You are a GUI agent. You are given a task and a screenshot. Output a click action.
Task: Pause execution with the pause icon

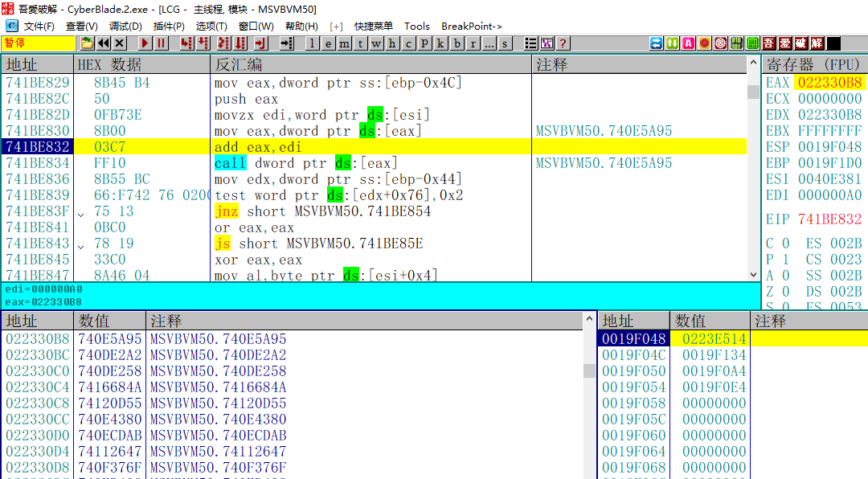[161, 43]
